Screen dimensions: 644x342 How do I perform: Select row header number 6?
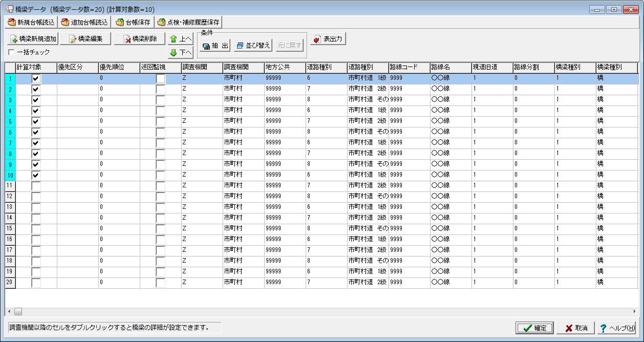pos(10,132)
